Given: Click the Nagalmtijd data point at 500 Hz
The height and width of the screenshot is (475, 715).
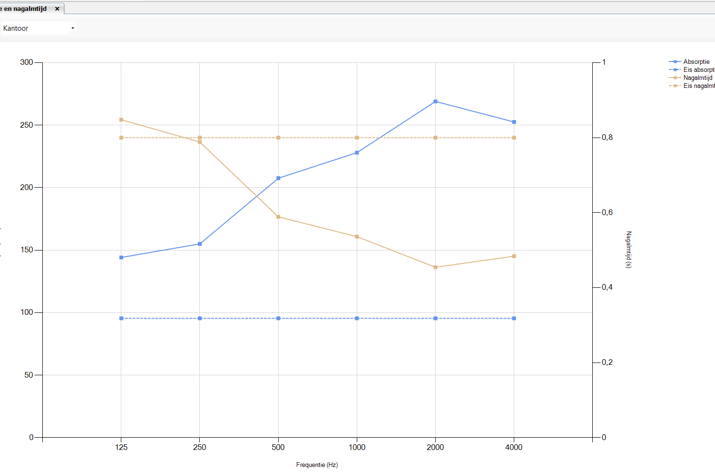Looking at the screenshot, I should 278,217.
